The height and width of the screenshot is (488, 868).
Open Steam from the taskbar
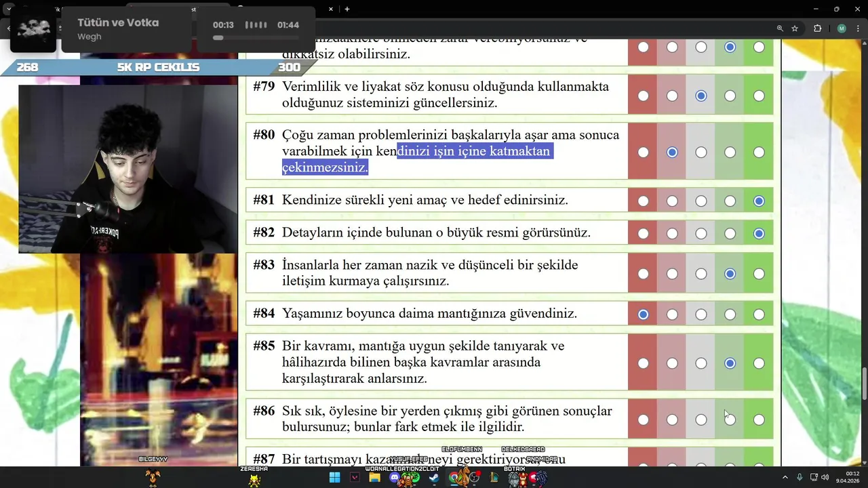click(434, 478)
